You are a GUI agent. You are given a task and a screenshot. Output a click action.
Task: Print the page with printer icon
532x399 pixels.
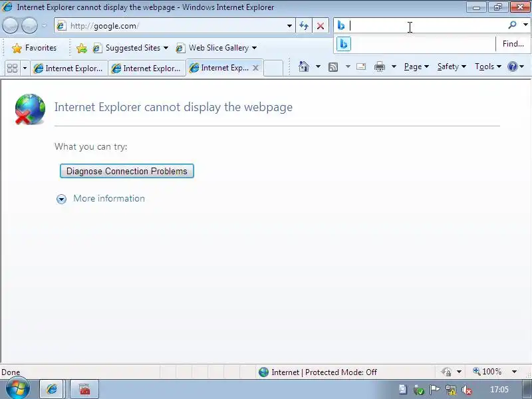379,66
